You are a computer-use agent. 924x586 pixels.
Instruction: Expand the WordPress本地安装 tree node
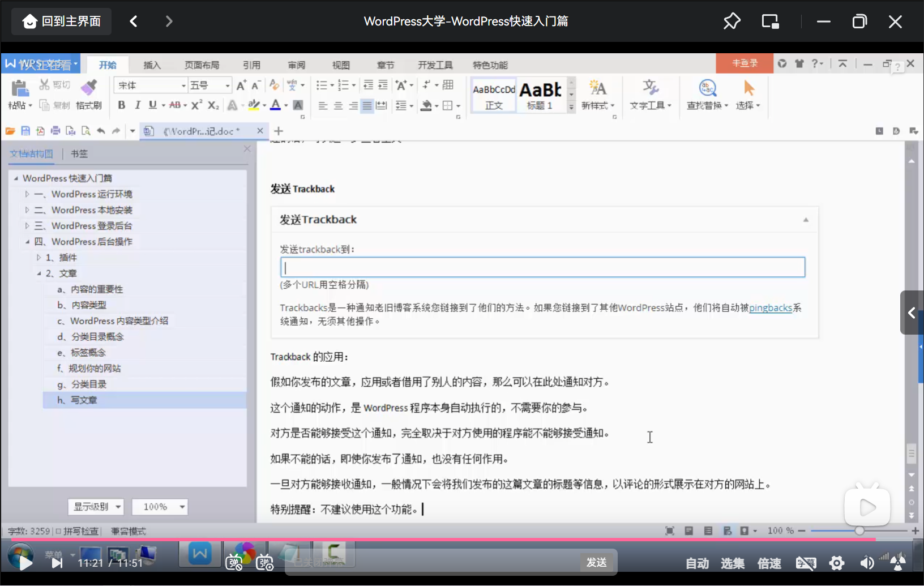pyautogui.click(x=27, y=210)
